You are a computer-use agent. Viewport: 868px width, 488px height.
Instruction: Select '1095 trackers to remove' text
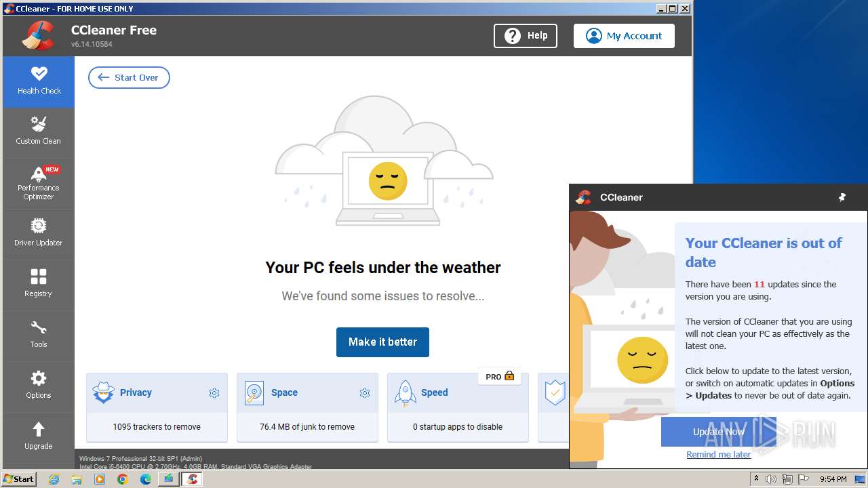pos(157,427)
